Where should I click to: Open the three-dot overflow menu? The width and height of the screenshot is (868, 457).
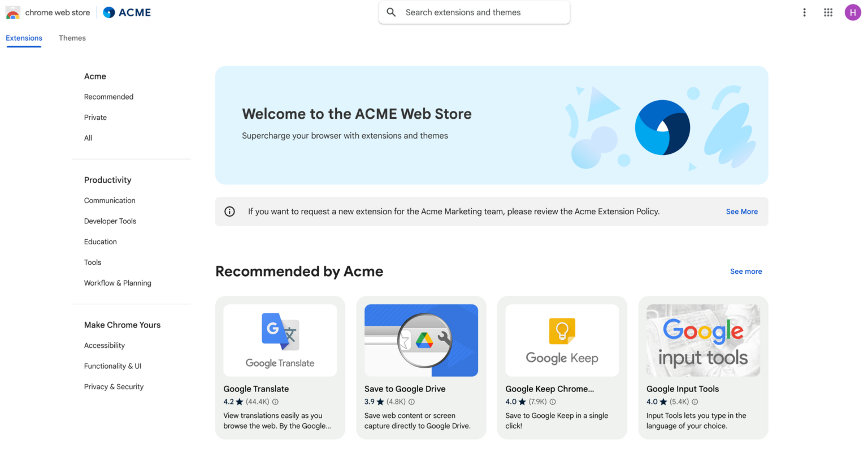pyautogui.click(x=804, y=12)
